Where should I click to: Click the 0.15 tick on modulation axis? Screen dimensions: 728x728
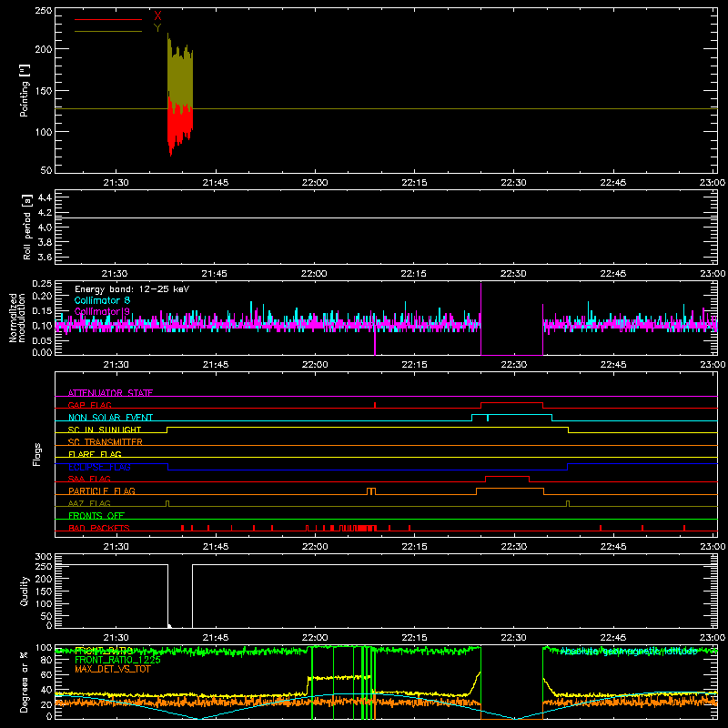pyautogui.click(x=42, y=311)
